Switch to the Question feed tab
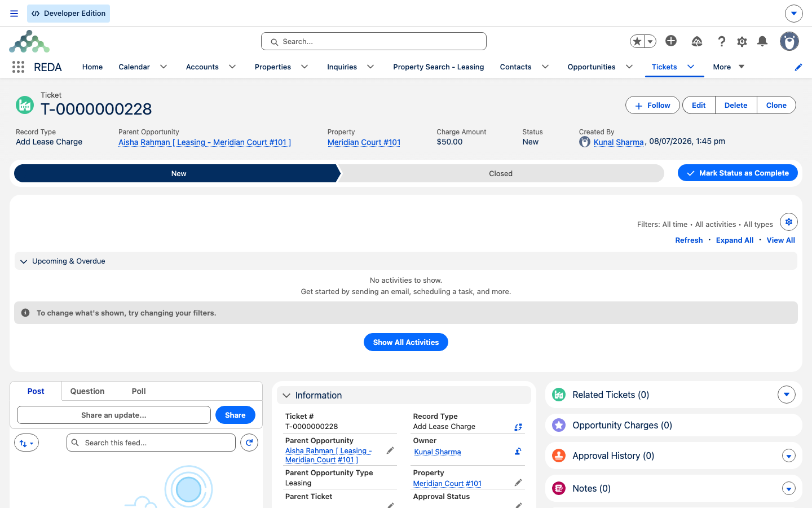The height and width of the screenshot is (508, 812). [87, 391]
